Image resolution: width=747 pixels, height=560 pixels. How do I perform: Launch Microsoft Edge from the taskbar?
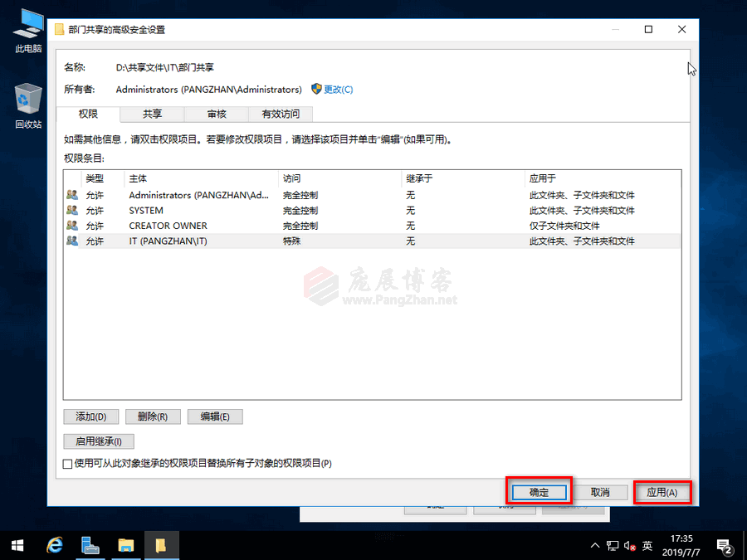coord(54,545)
